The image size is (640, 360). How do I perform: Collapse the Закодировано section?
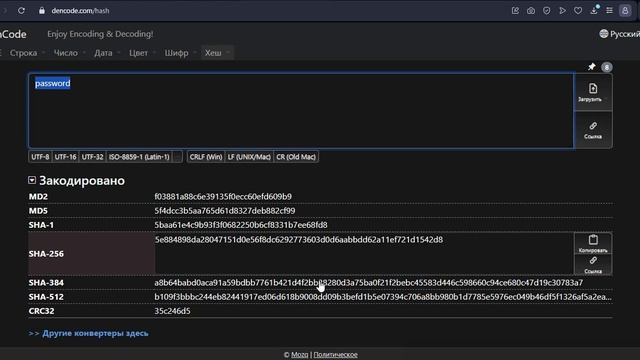coord(32,180)
